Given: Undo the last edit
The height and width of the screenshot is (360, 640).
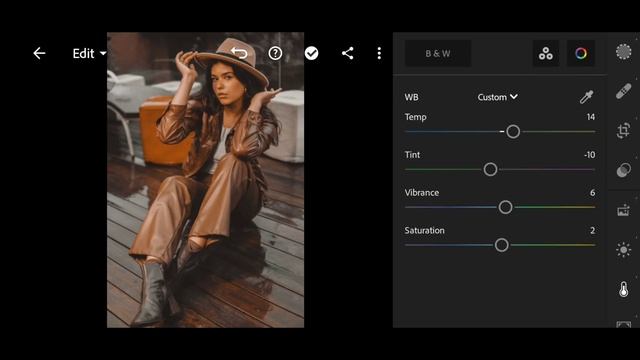Looking at the screenshot, I should click(x=239, y=53).
